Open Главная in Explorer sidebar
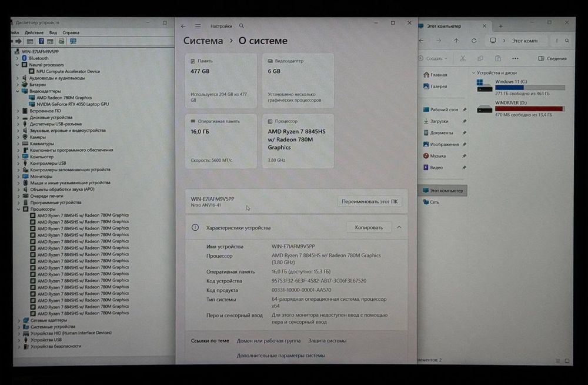This screenshot has height=385, width=588. [x=435, y=75]
